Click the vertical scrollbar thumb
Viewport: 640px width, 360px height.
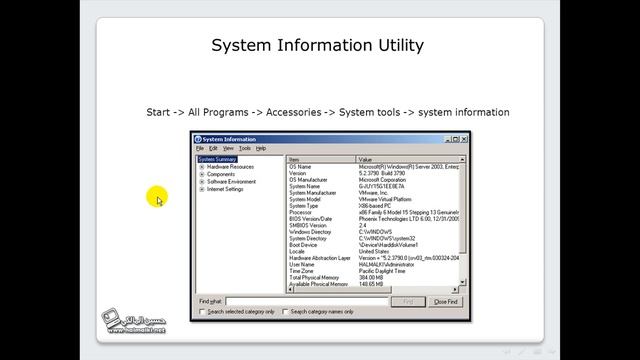[x=462, y=208]
